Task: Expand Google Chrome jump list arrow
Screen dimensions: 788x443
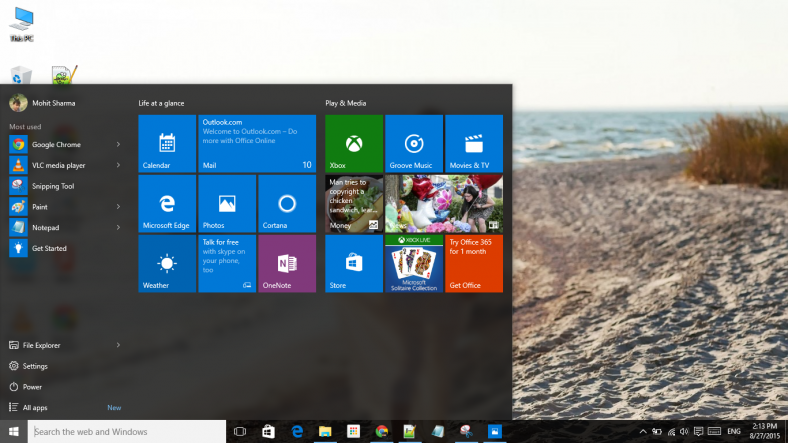Action: coord(119,145)
